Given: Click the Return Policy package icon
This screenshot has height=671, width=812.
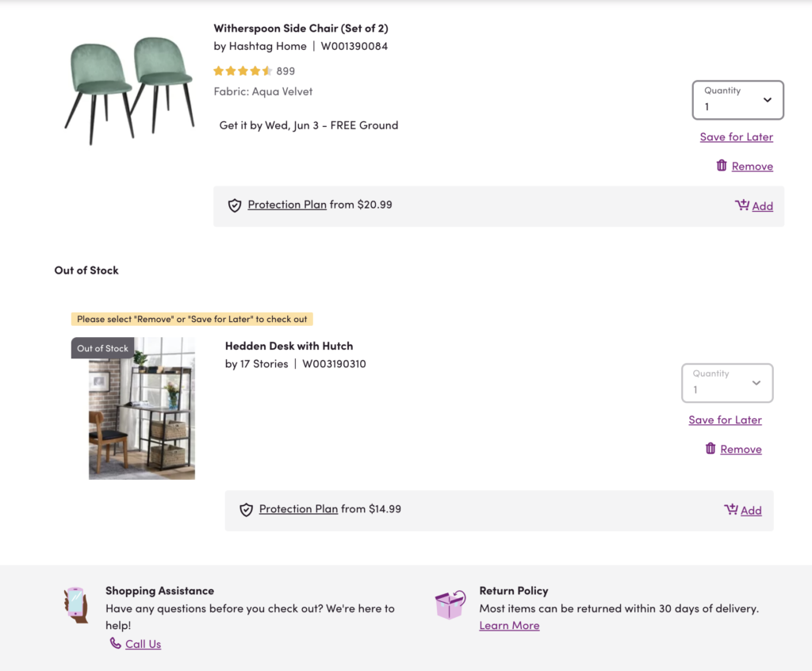Looking at the screenshot, I should click(x=450, y=604).
